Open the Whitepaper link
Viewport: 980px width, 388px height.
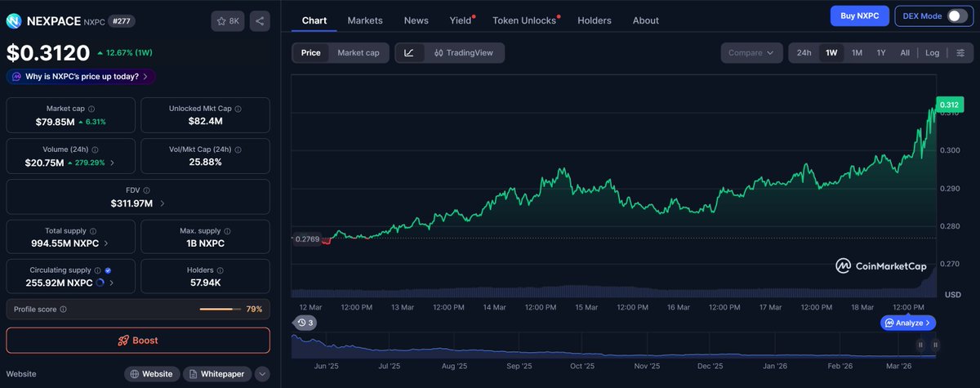217,374
